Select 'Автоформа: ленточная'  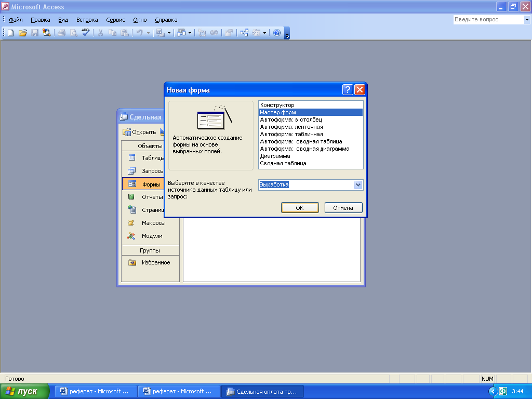[x=311, y=127]
